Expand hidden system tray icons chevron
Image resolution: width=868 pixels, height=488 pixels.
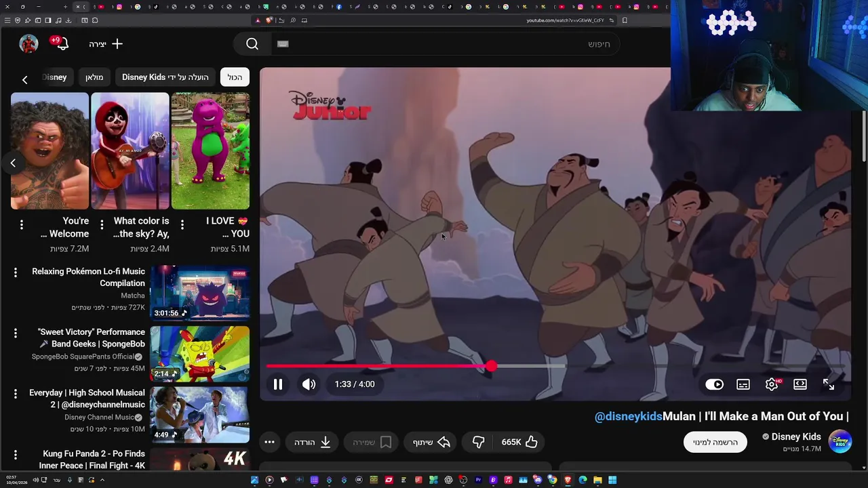tap(102, 480)
